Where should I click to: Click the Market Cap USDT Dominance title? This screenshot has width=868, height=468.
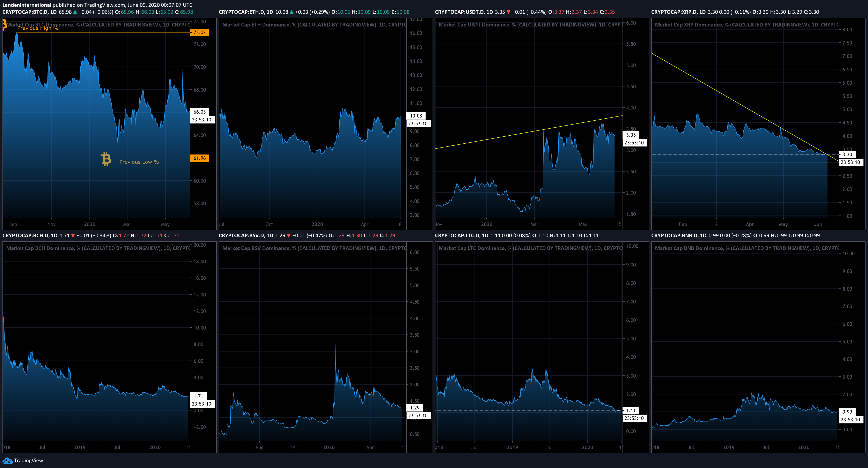pos(531,25)
